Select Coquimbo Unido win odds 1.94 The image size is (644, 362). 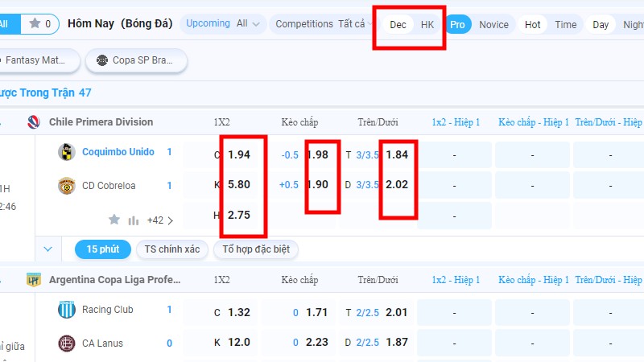237,154
